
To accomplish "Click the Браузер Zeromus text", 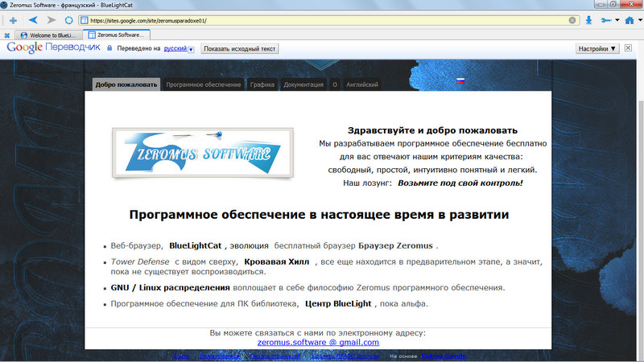I will pyautogui.click(x=395, y=246).
